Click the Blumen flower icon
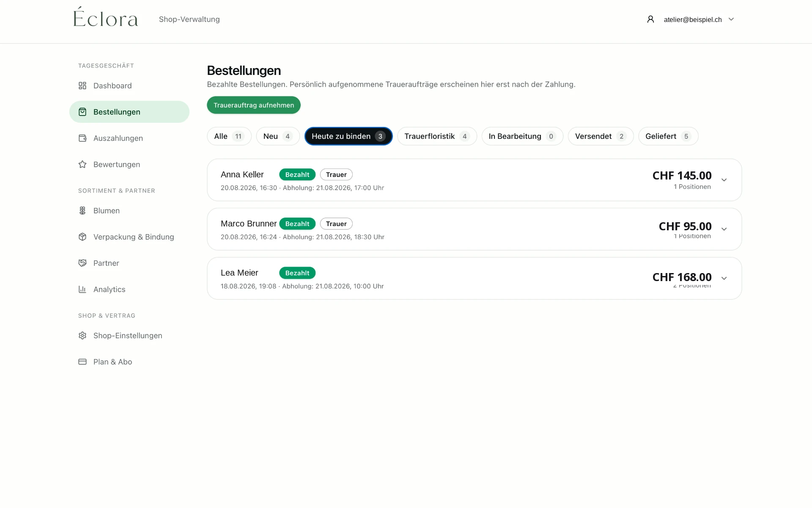Viewport: 812px width, 508px height. tap(82, 210)
